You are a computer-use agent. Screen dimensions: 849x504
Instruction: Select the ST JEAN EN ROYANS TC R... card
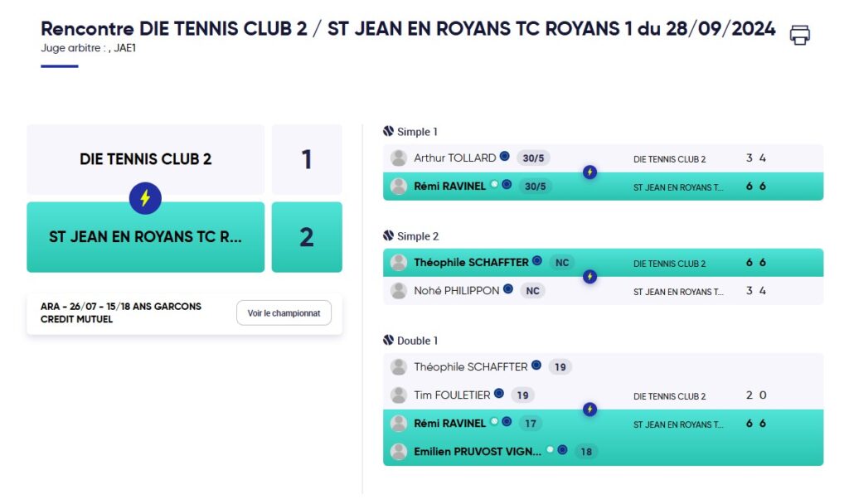146,237
